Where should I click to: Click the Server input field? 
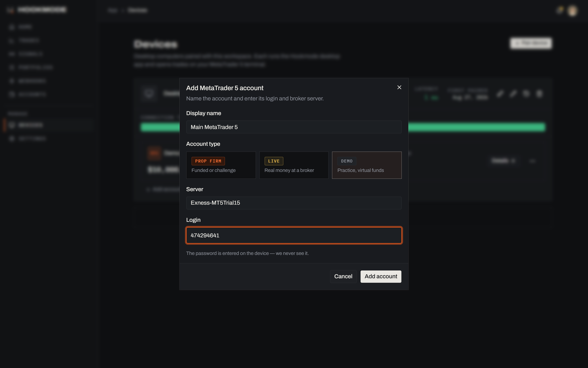click(294, 203)
